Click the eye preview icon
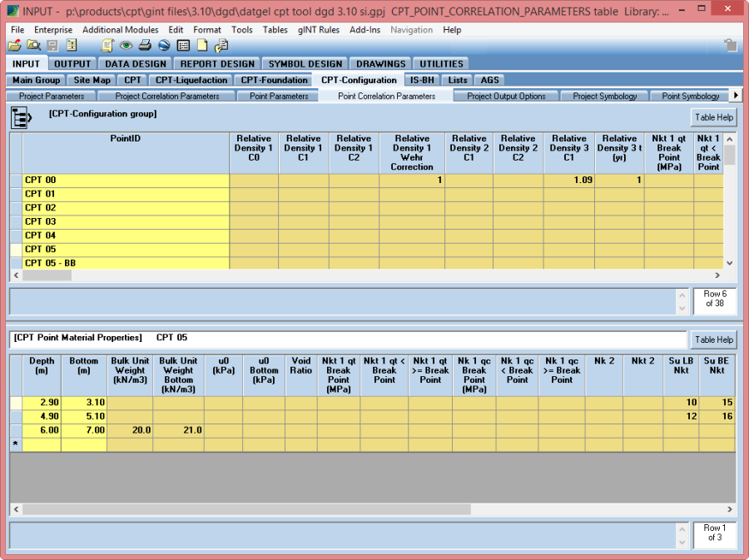749x560 pixels. [126, 45]
